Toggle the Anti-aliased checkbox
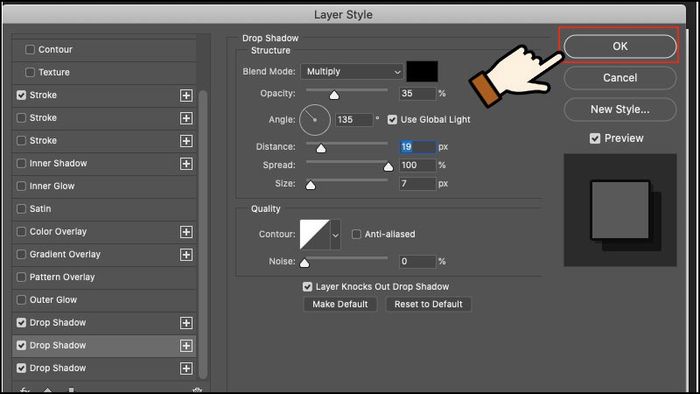 pos(356,234)
